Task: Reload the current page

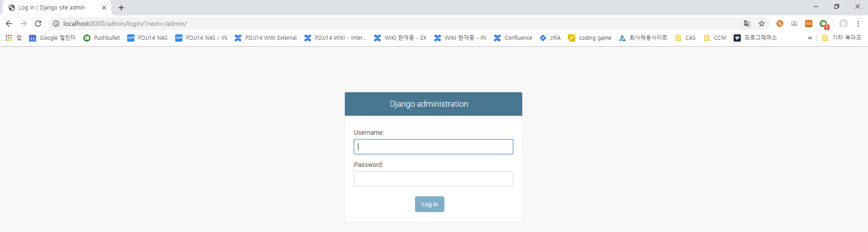Action: [x=38, y=24]
